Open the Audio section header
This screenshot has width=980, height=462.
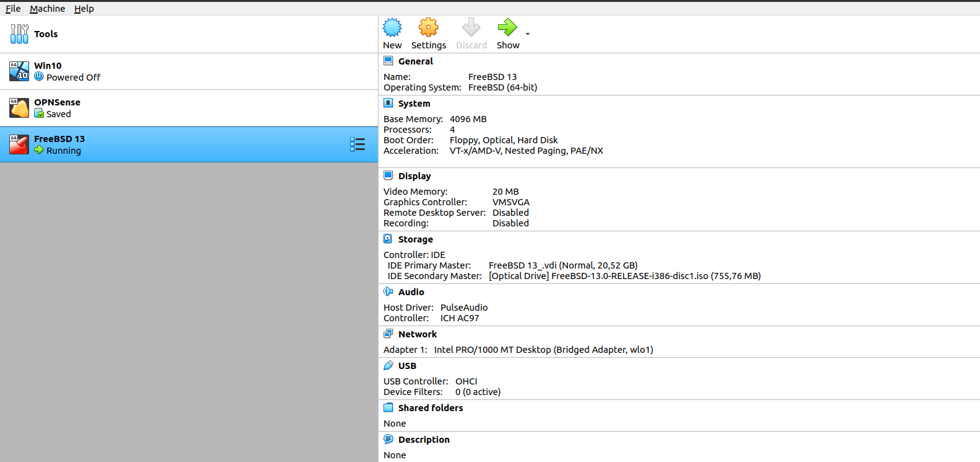[411, 292]
